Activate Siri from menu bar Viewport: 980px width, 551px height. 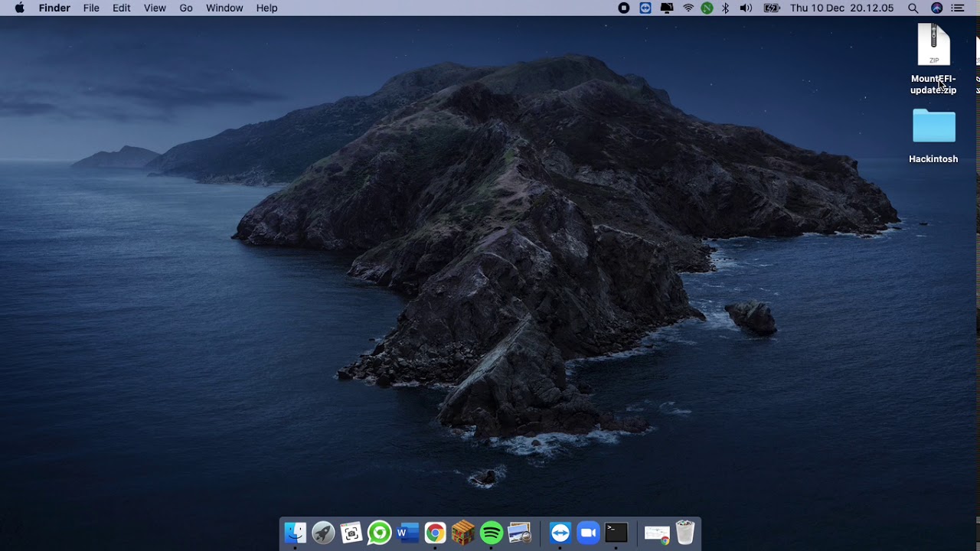pyautogui.click(x=936, y=8)
